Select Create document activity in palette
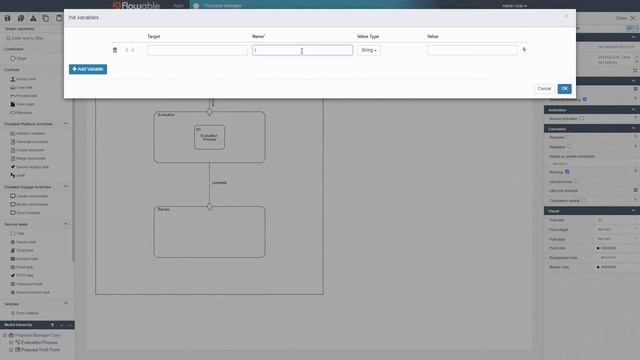 (27, 150)
